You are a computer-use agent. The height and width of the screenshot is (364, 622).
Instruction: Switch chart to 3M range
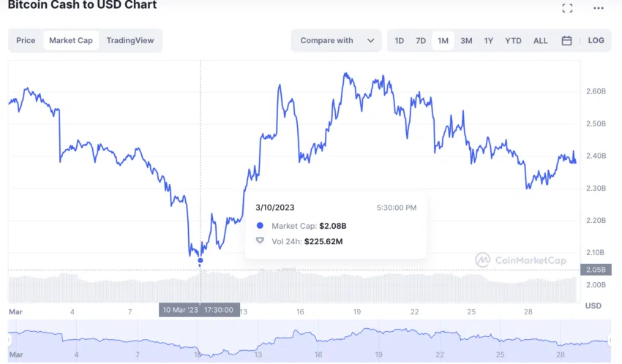point(466,41)
